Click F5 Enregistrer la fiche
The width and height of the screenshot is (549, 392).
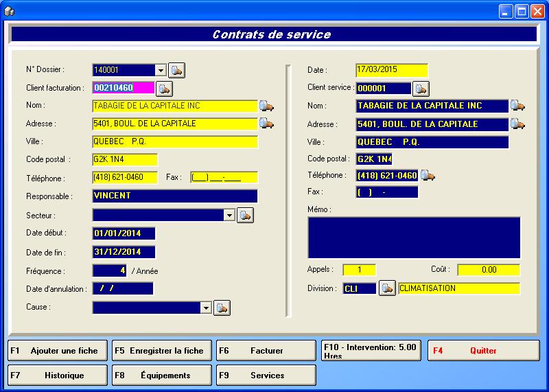[161, 350]
